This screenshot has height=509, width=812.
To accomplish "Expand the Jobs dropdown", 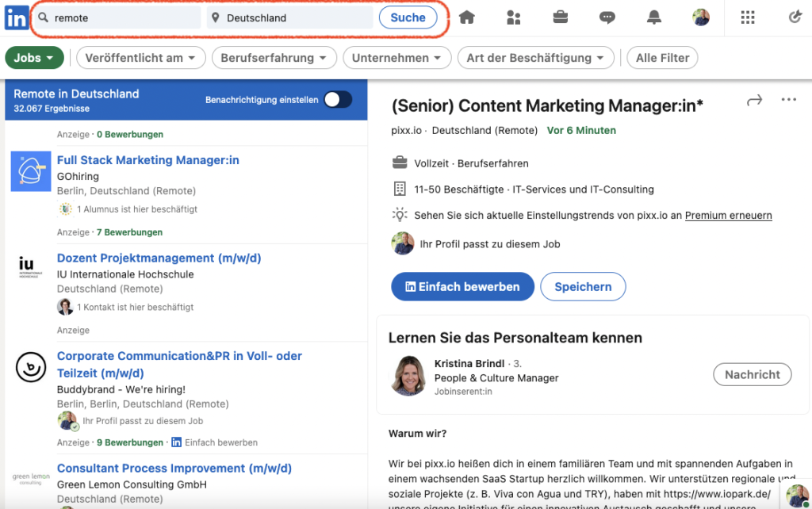I will (34, 57).
